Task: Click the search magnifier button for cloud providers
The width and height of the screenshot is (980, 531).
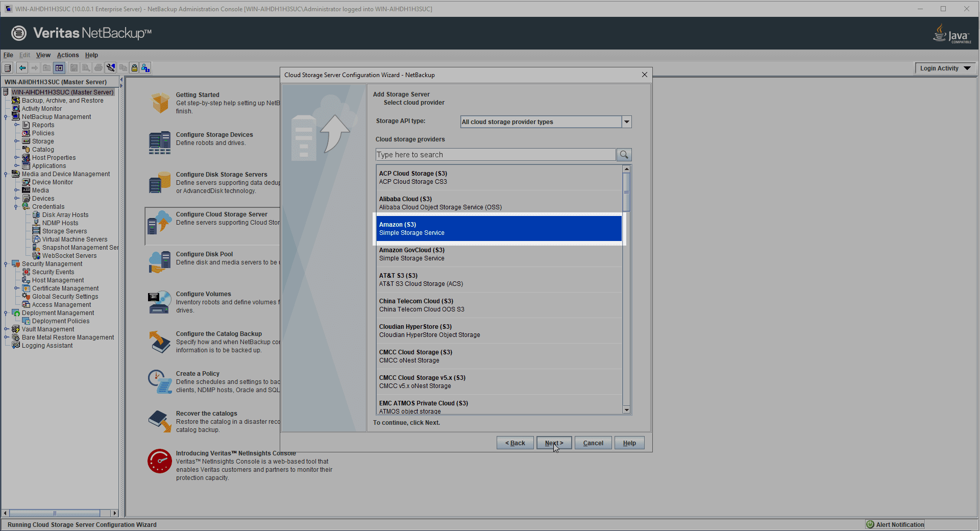Action: [624, 155]
